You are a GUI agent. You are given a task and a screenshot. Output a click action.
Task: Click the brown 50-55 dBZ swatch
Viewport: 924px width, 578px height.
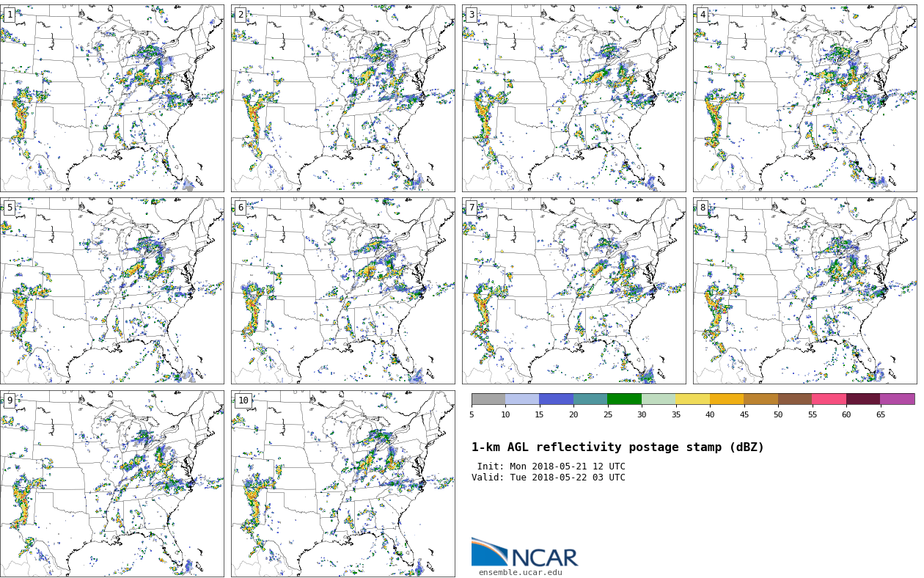[795, 399]
